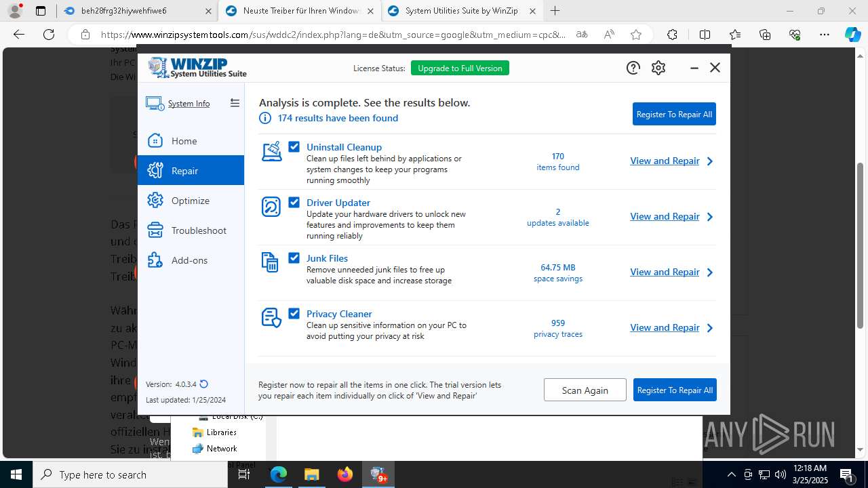Click bottom Register To Repair All button
The image size is (868, 488).
(x=675, y=390)
